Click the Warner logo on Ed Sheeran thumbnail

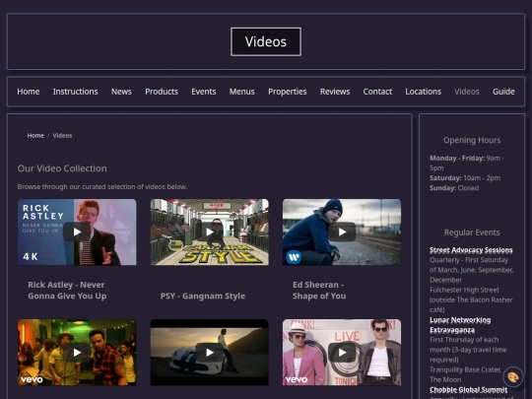294,257
